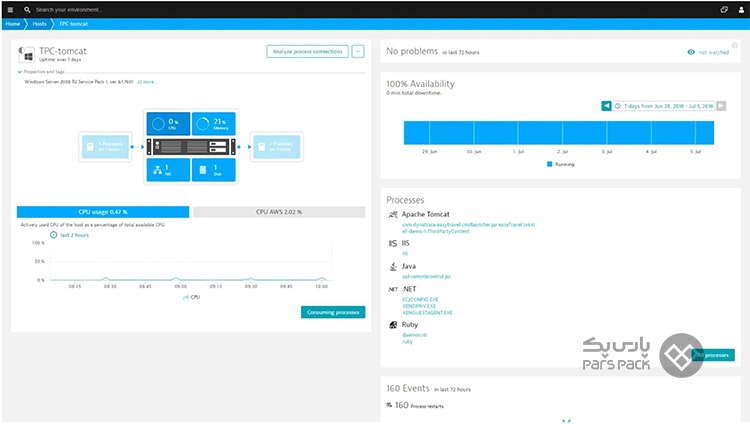Click the server rack graphic
The image size is (750, 424).
tap(191, 147)
